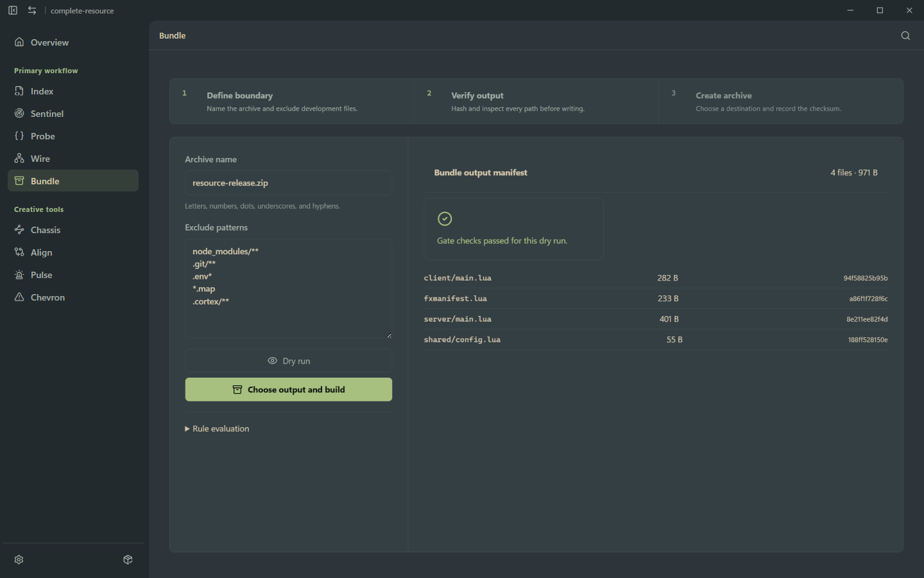Viewport: 924px width, 578px height.
Task: Click the gate checks passed checkmark icon
Action: click(445, 219)
